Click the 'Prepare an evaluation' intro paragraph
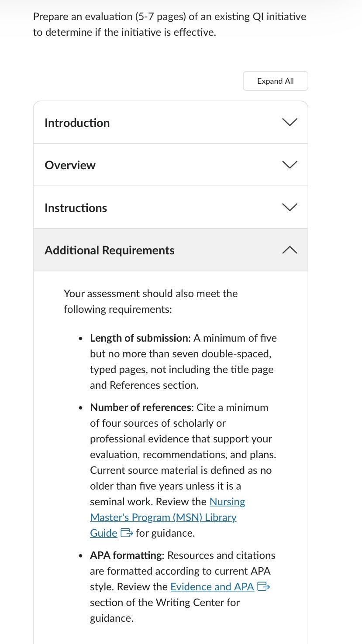The width and height of the screenshot is (362, 644). pos(169,24)
